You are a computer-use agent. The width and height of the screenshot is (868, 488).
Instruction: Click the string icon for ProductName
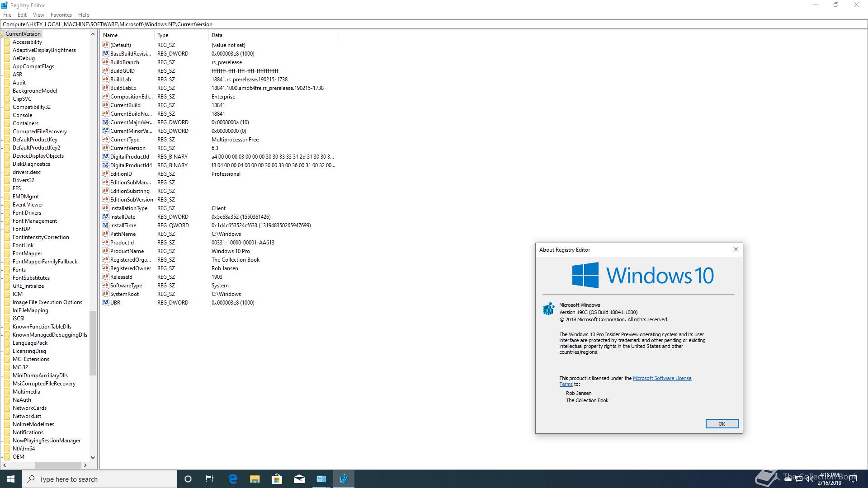[106, 251]
